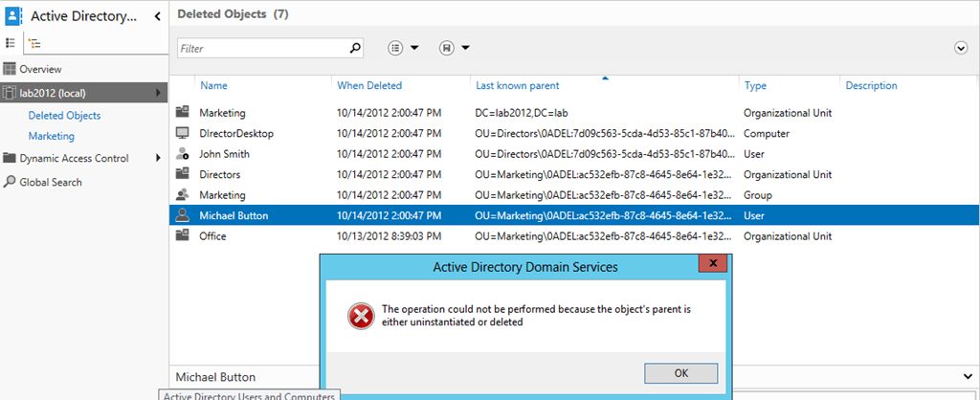The image size is (980, 400).
Task: Sort by the When Deleted column header
Action: tap(369, 86)
